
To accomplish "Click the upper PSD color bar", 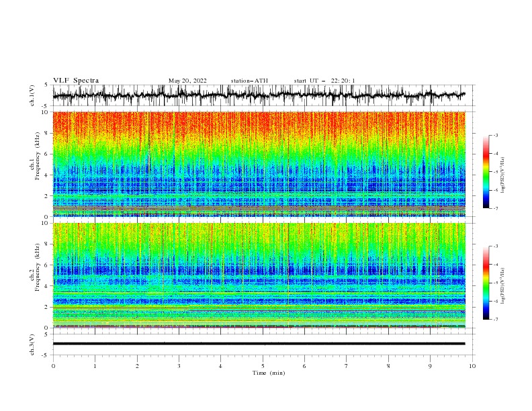I will (486, 172).
